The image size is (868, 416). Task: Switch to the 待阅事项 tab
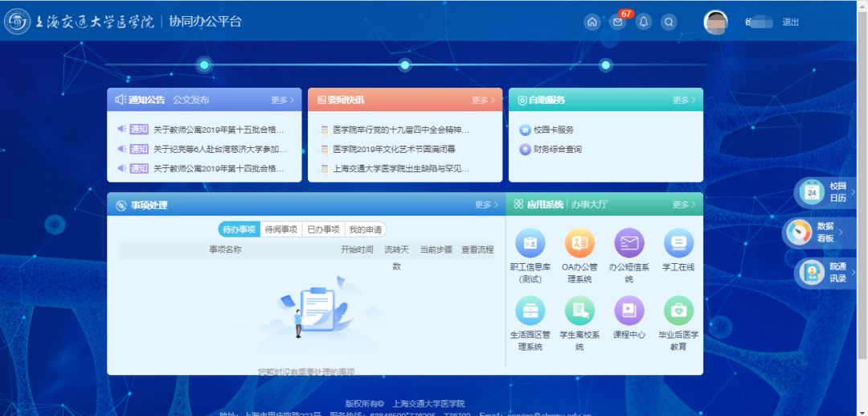(281, 229)
